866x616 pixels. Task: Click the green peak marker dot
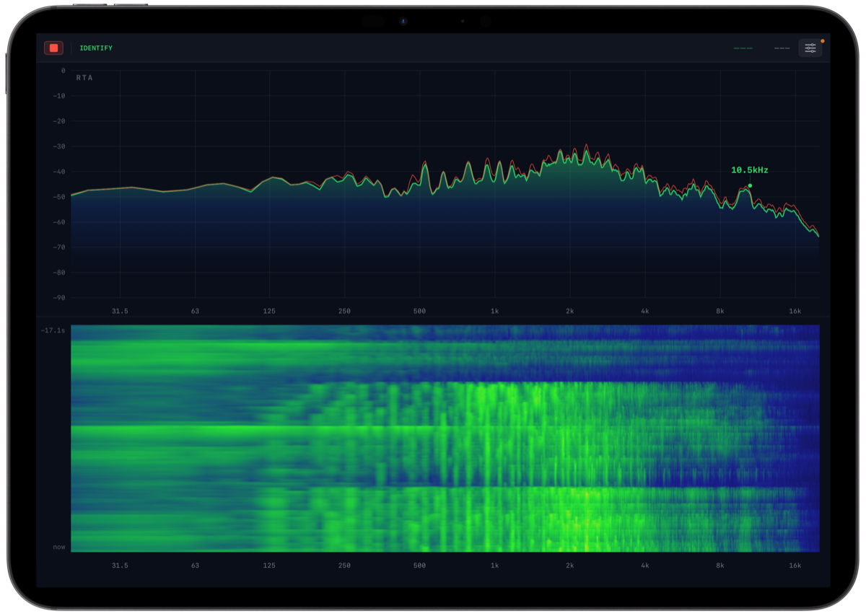[750, 186]
